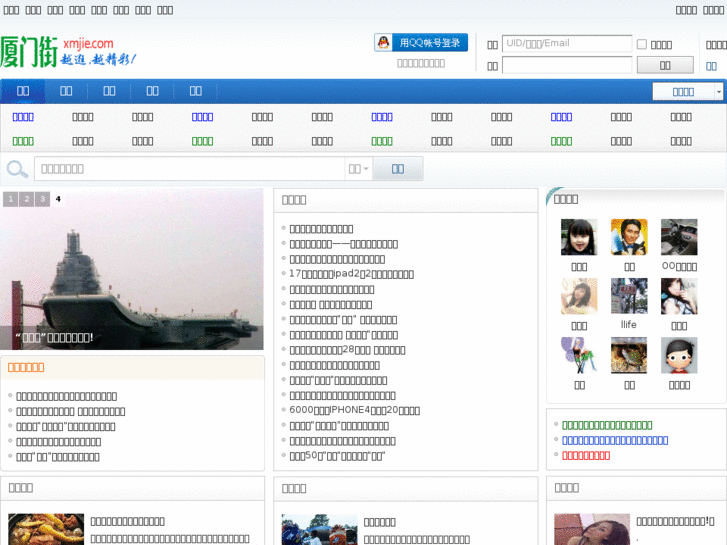Switch to slide 1 of the slideshow
Viewport: 727px width, 545px height.
pyautogui.click(x=10, y=199)
